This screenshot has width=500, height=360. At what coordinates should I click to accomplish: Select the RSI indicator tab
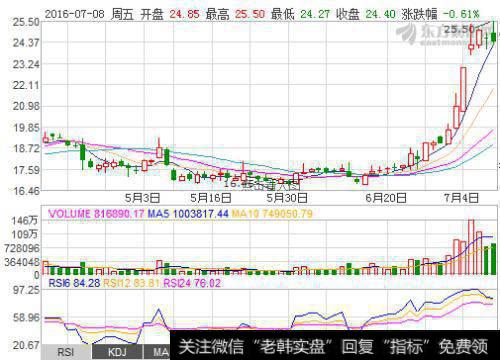click(x=66, y=352)
